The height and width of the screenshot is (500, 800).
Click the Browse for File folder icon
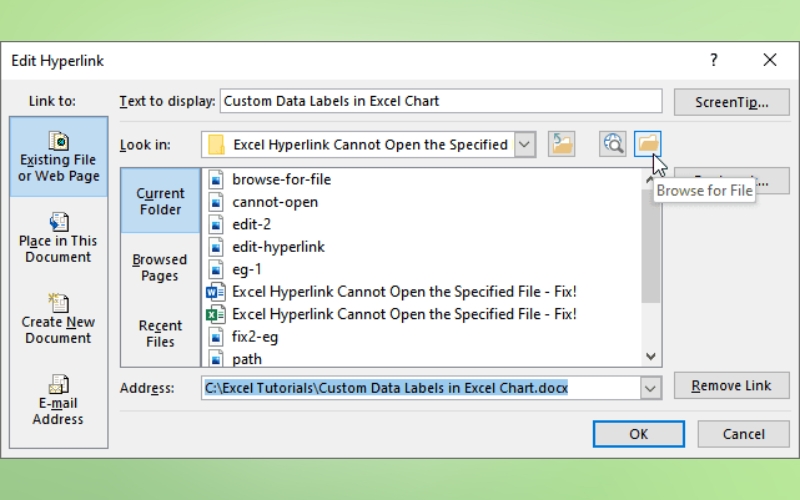649,144
